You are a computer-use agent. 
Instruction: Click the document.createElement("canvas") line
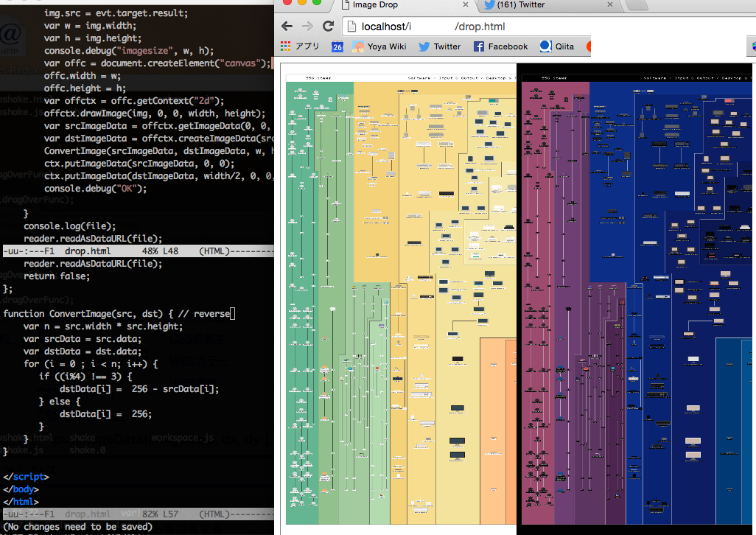[157, 63]
